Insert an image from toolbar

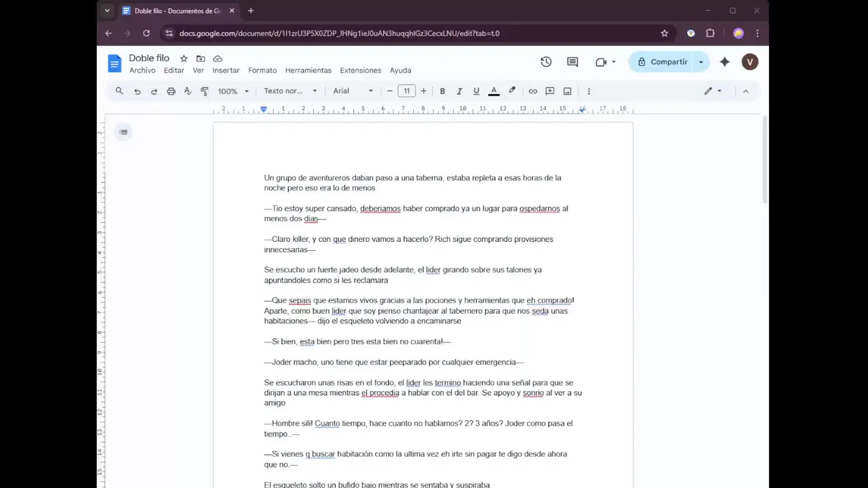click(x=568, y=91)
